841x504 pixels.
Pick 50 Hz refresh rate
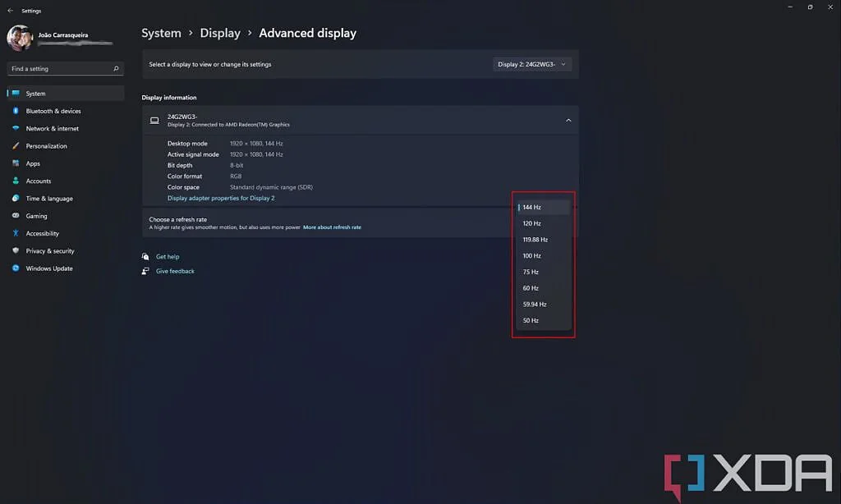click(543, 321)
